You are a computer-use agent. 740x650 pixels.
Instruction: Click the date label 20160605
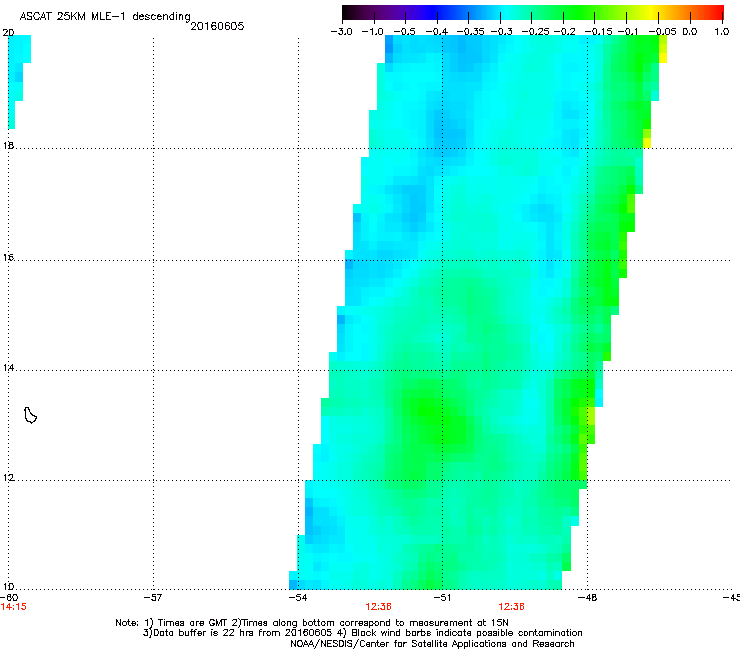point(217,26)
